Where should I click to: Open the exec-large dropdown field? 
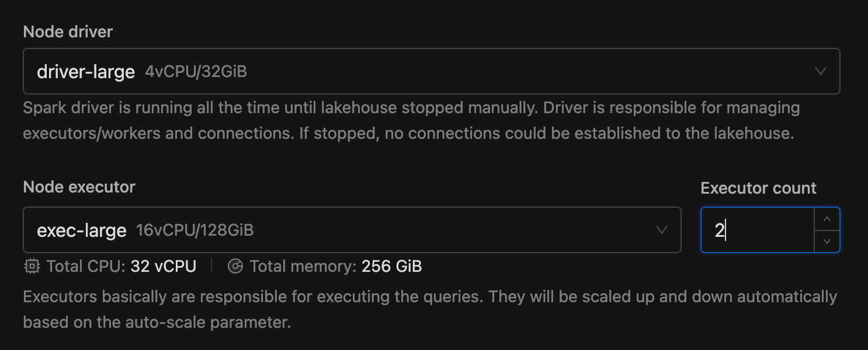352,230
